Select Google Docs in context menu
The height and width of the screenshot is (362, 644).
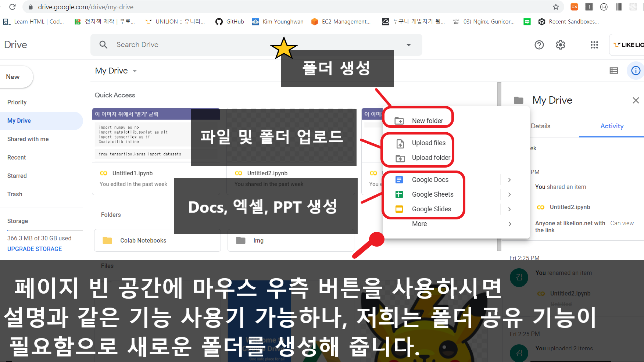point(456,180)
